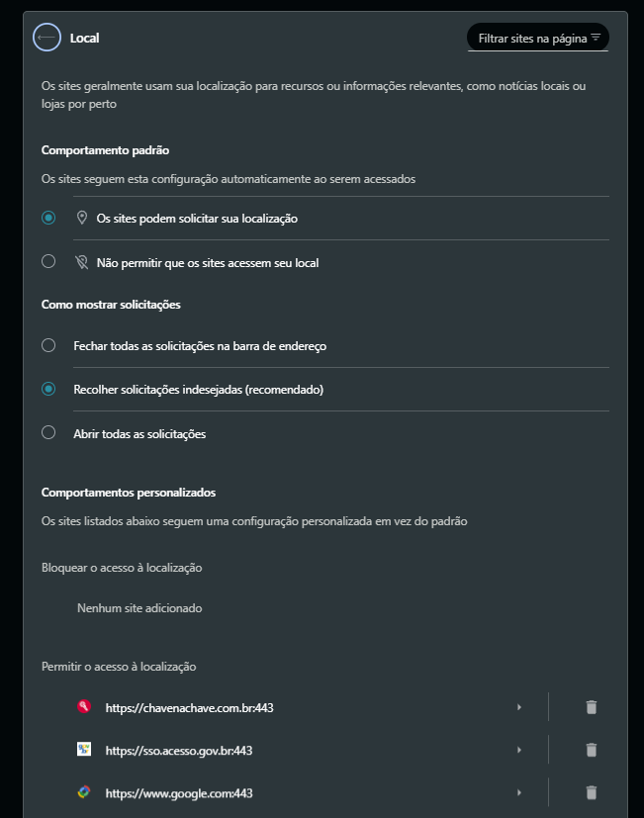
Task: Click the sso.acesso.gov.br site favicon
Action: pos(84,750)
